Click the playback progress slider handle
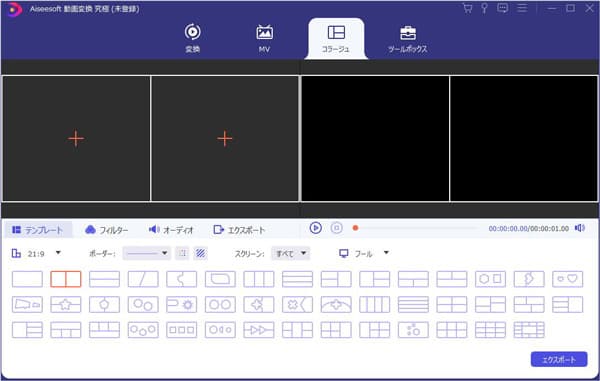600x381 pixels. pyautogui.click(x=355, y=228)
